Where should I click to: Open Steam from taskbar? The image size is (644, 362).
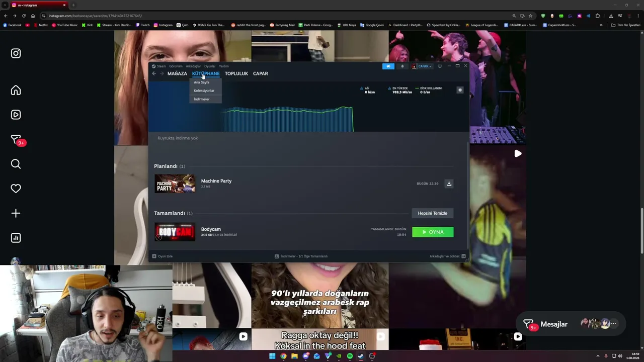click(361, 356)
